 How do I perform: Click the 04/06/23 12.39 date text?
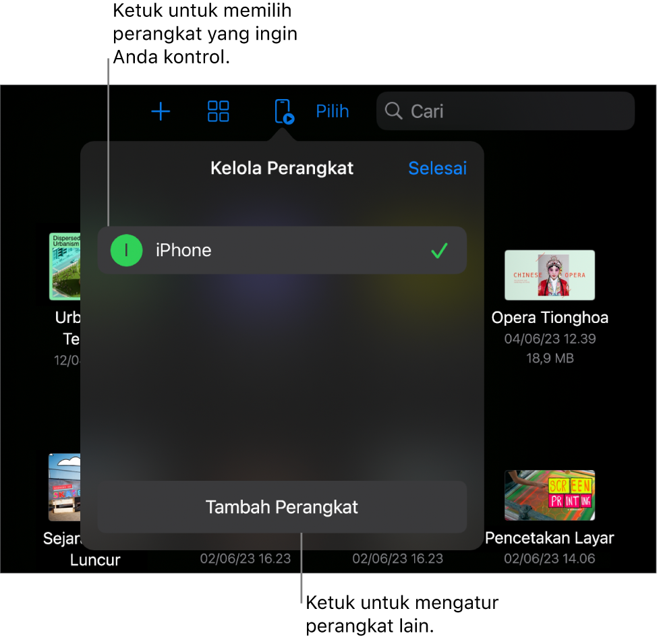550,339
